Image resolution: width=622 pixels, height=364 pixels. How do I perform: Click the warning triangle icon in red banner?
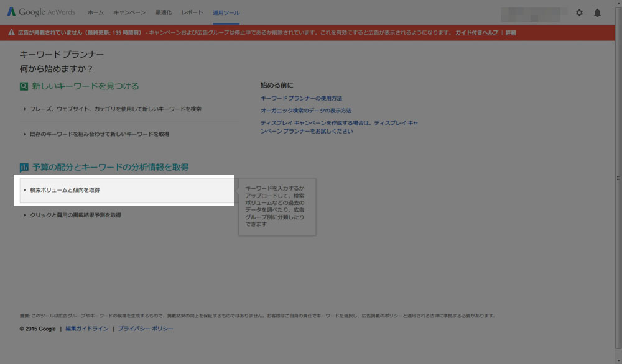(x=11, y=33)
